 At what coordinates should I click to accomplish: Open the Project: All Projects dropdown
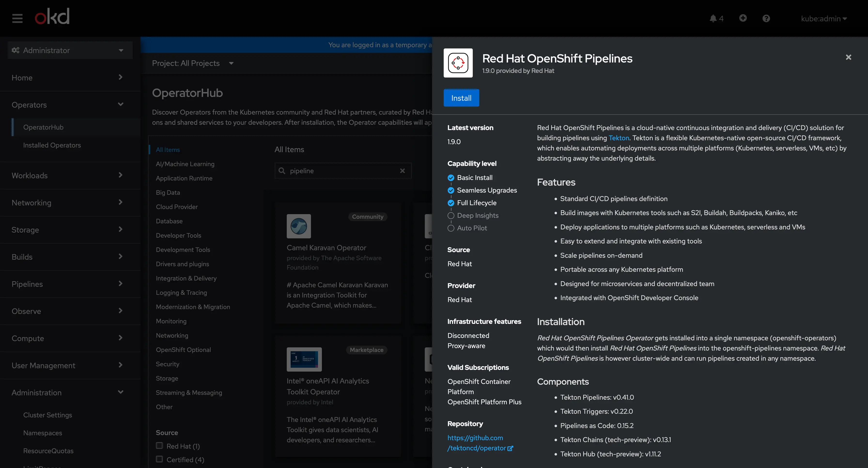pos(193,63)
